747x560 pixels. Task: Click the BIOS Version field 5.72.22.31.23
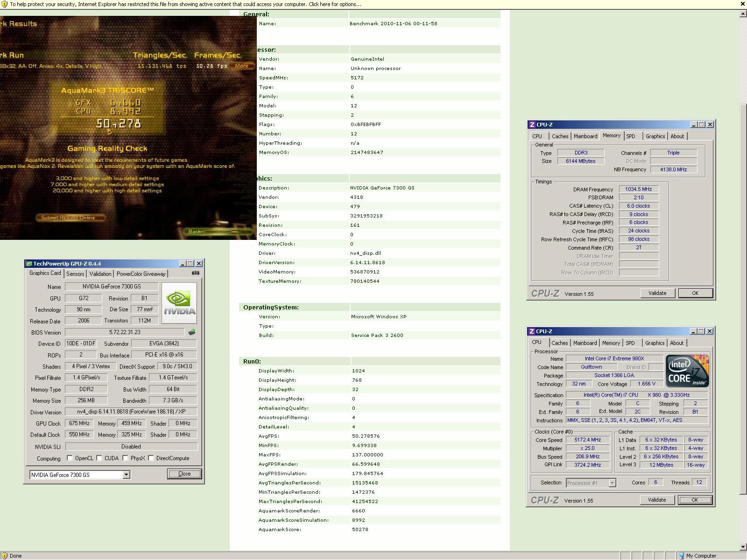pos(125,332)
